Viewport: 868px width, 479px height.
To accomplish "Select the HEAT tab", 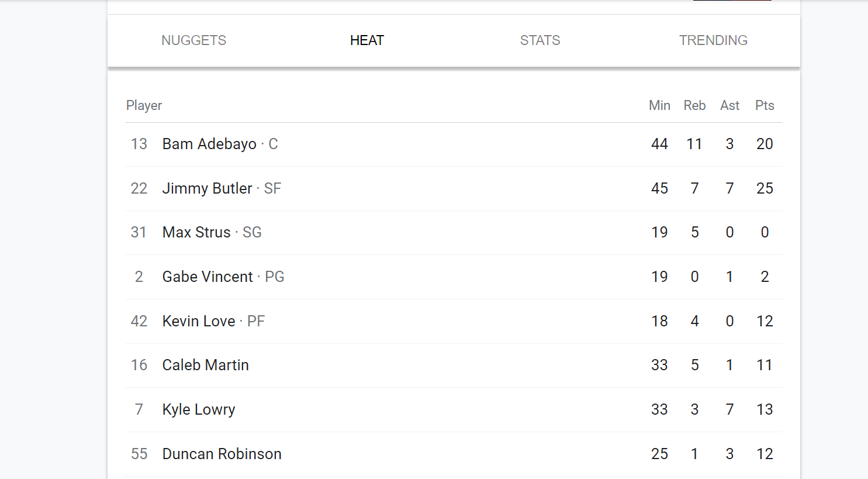I will 367,40.
